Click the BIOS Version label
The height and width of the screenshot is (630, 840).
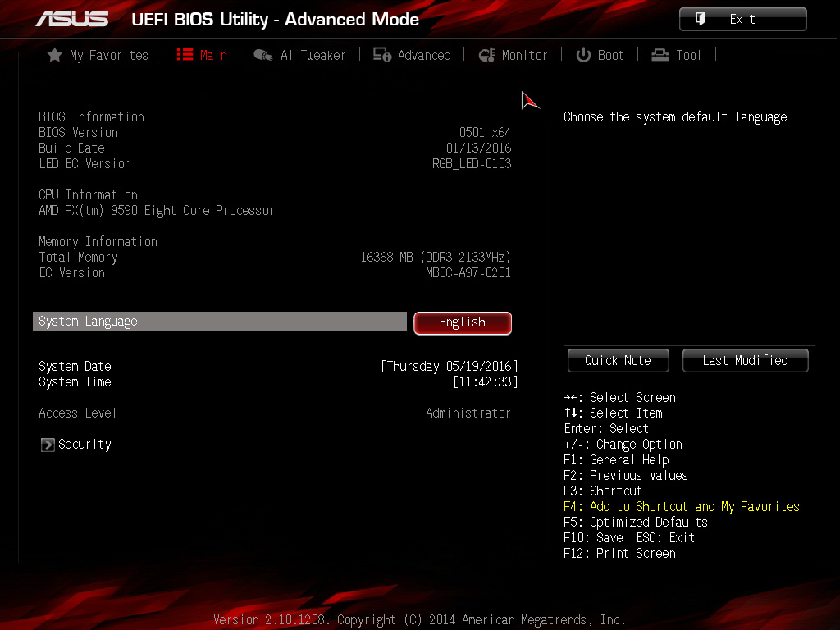(78, 132)
